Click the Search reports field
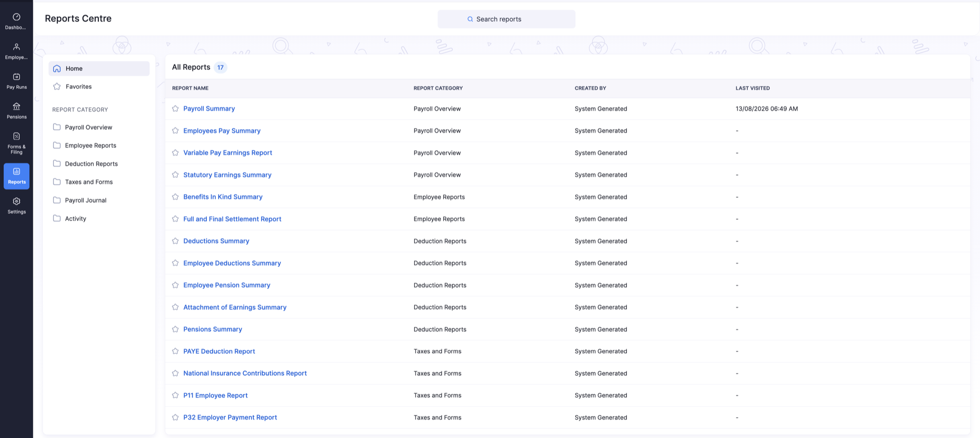This screenshot has height=438, width=980. (506, 19)
